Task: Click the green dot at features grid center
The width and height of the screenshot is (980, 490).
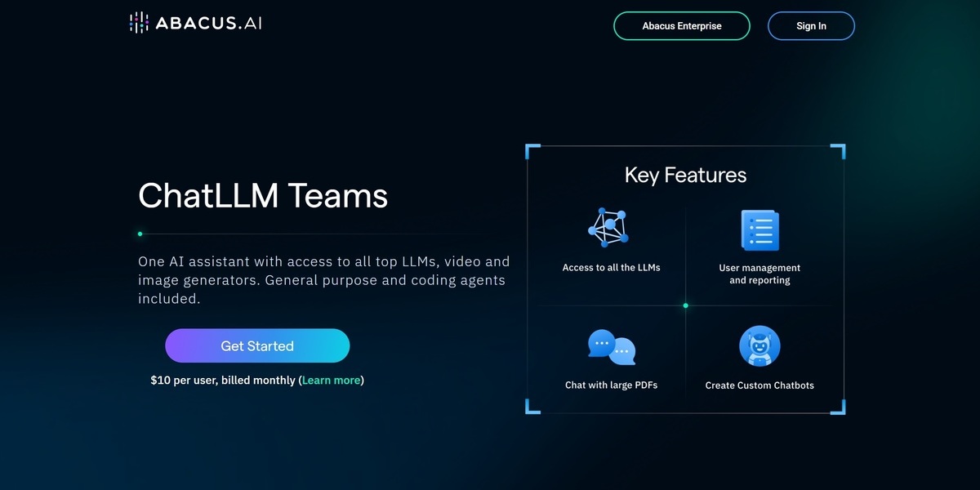Action: pyautogui.click(x=685, y=305)
